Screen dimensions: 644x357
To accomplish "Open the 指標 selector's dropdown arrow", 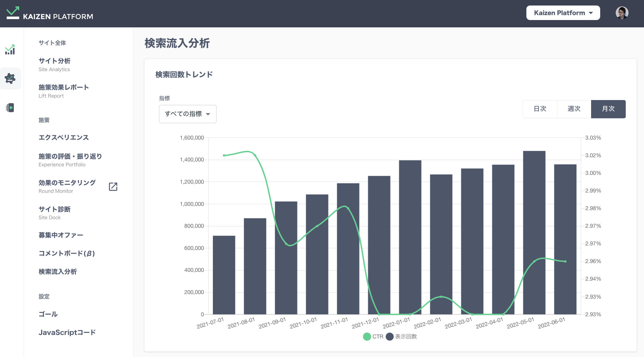I will [208, 114].
